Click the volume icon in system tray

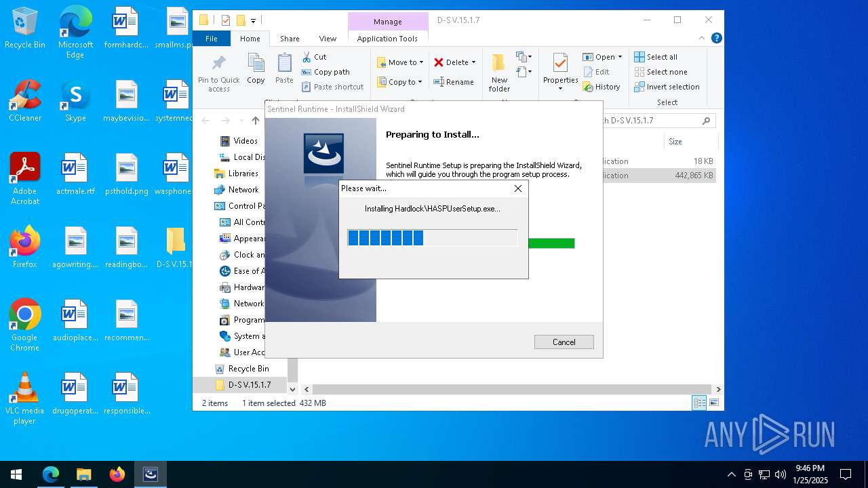(x=780, y=474)
